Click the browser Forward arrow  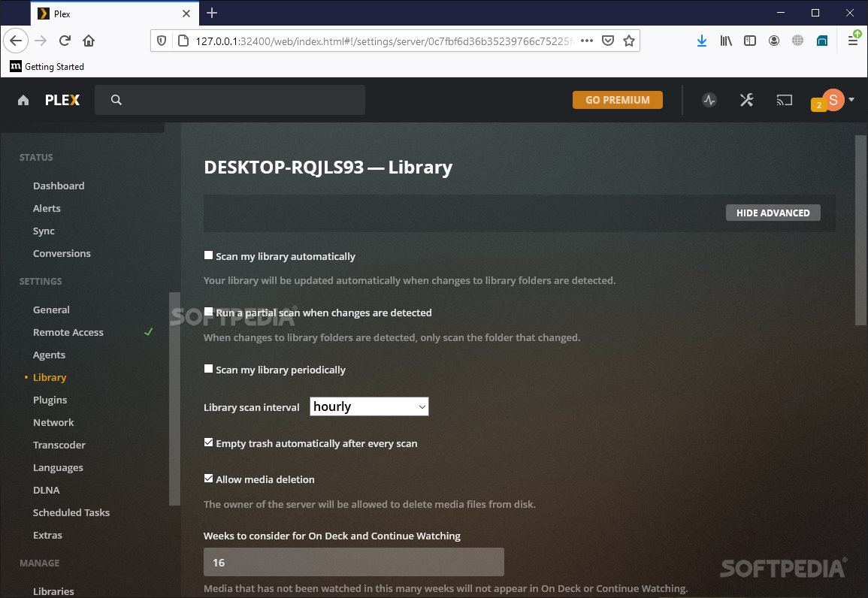(x=41, y=41)
